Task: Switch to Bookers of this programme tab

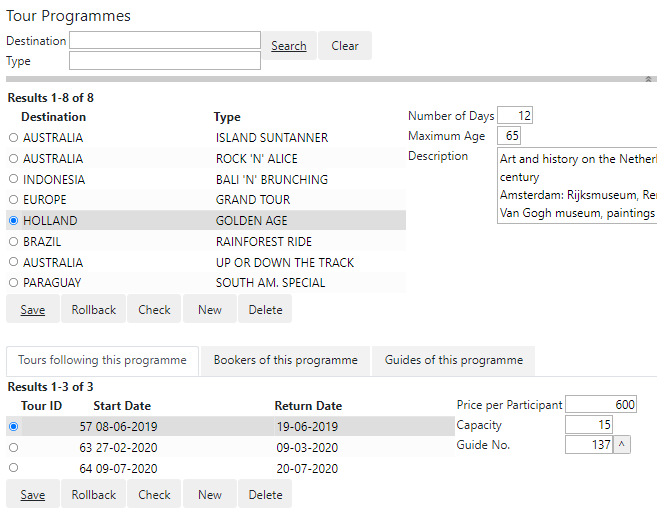Action: pos(285,361)
